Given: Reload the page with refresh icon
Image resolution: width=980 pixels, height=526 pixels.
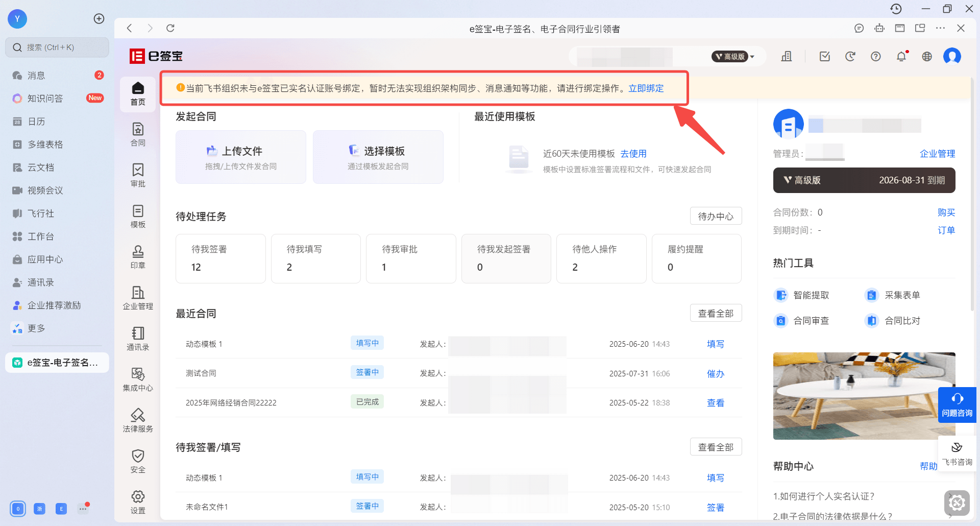Looking at the screenshot, I should pyautogui.click(x=170, y=28).
